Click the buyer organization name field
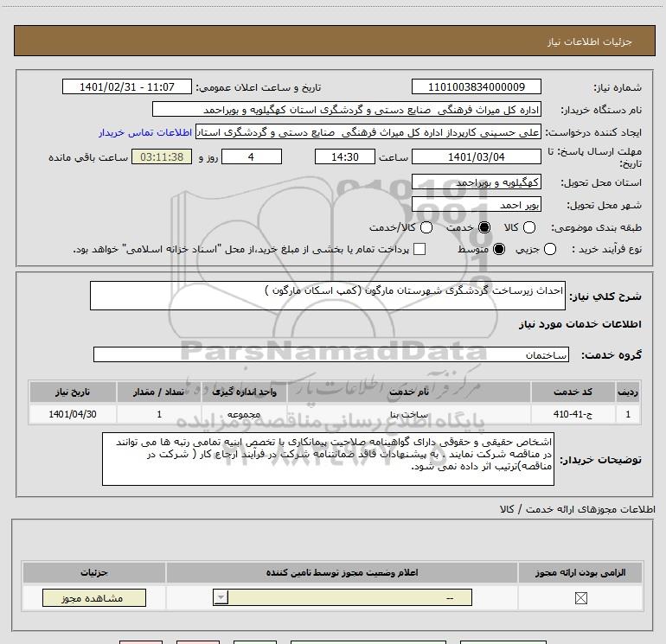Screen dimensions: 666x644 pyautogui.click(x=347, y=110)
